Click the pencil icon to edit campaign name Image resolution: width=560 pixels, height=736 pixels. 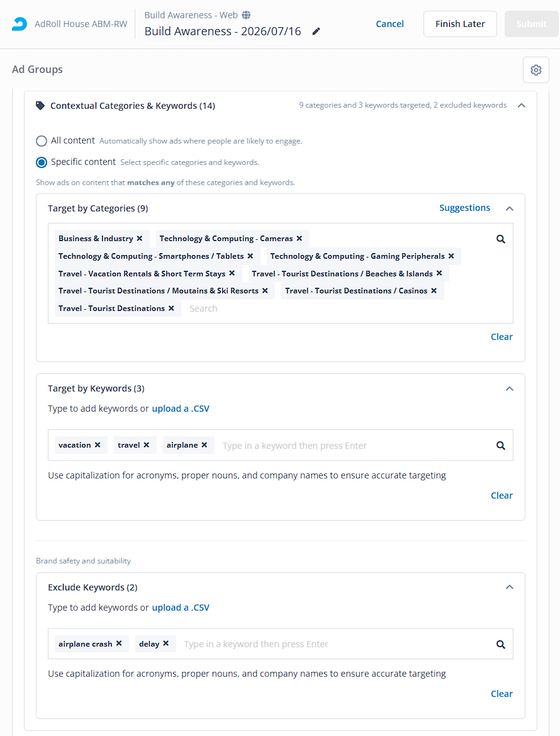coord(316,31)
